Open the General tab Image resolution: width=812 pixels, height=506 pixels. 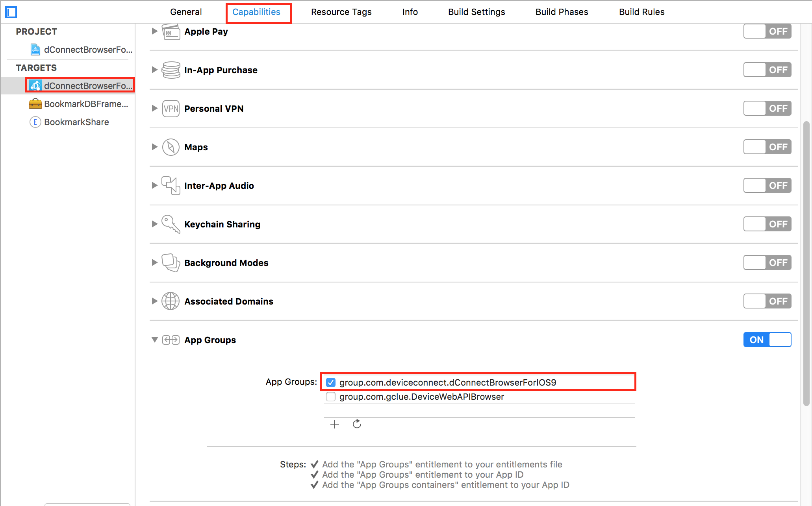pyautogui.click(x=186, y=12)
